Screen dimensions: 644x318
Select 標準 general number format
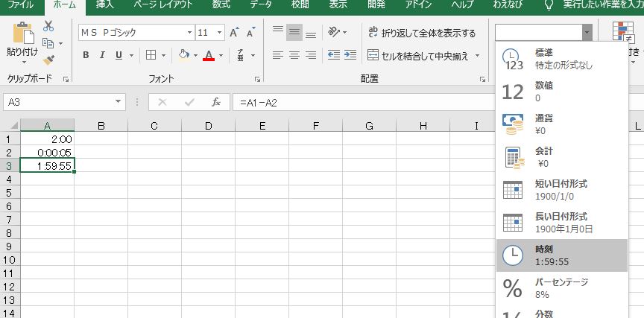tap(562, 59)
